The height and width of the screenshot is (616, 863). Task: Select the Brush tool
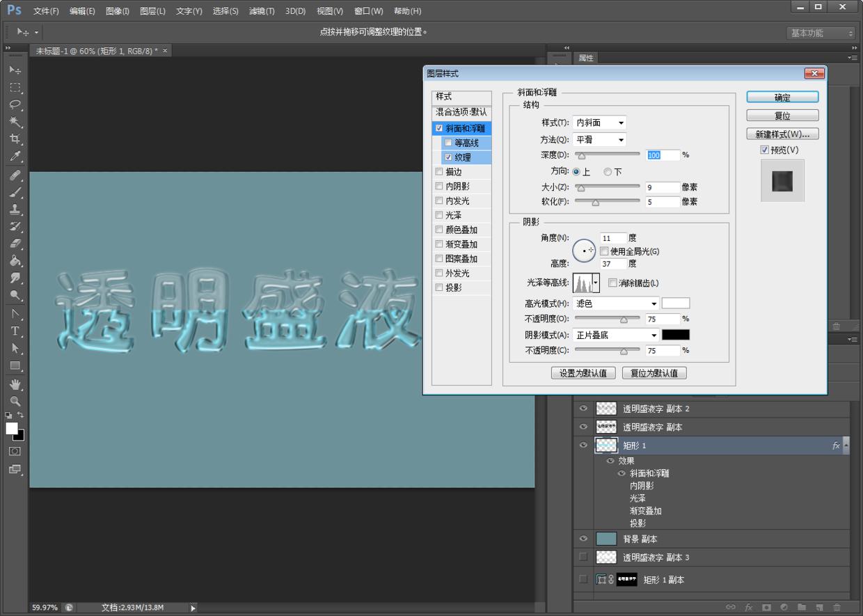(15, 192)
